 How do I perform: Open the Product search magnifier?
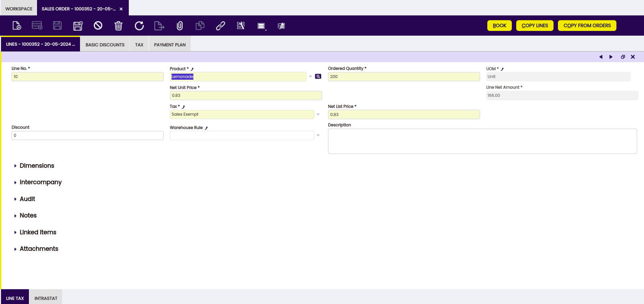coord(318,77)
